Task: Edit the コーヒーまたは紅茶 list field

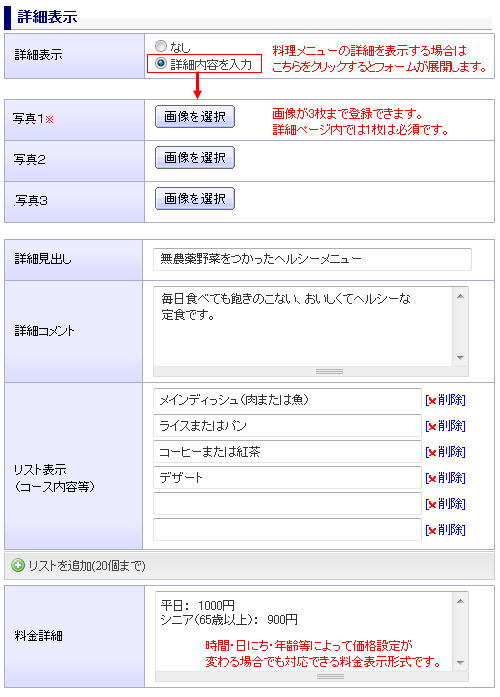Action: tap(287, 452)
